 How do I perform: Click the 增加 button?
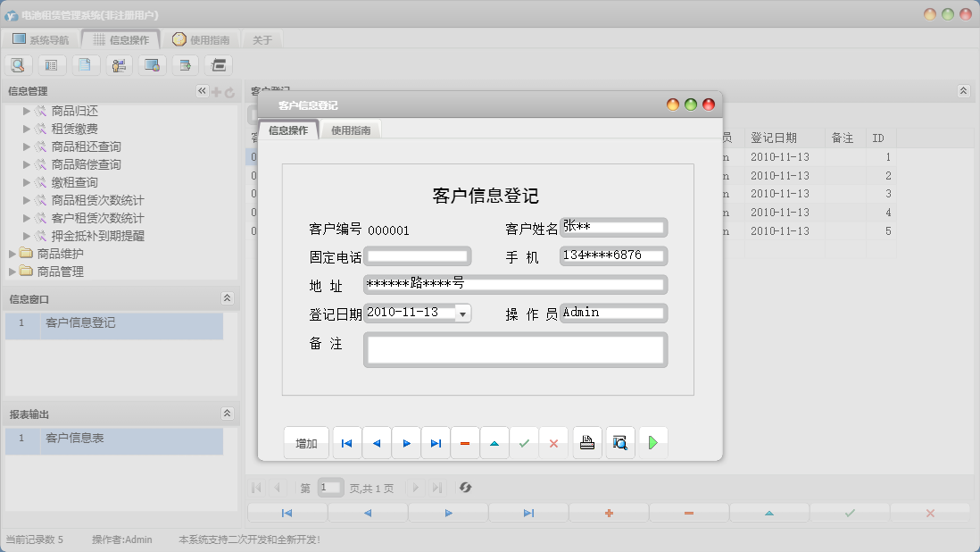pos(306,443)
